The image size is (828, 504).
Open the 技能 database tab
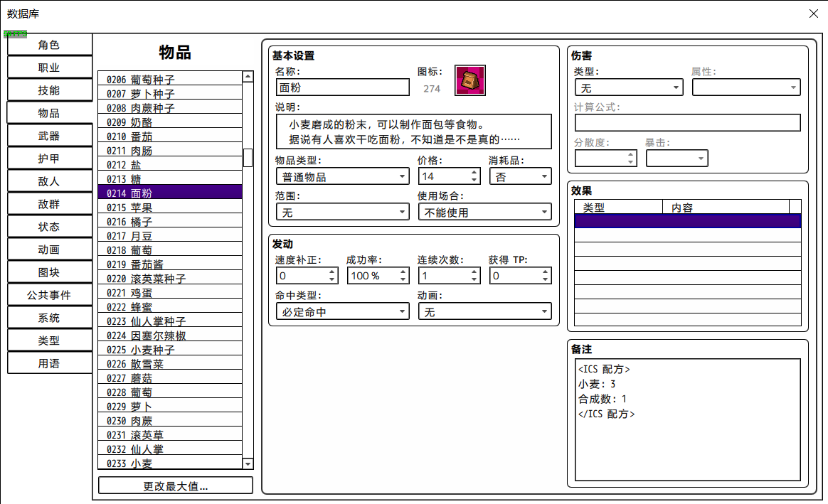[x=50, y=90]
